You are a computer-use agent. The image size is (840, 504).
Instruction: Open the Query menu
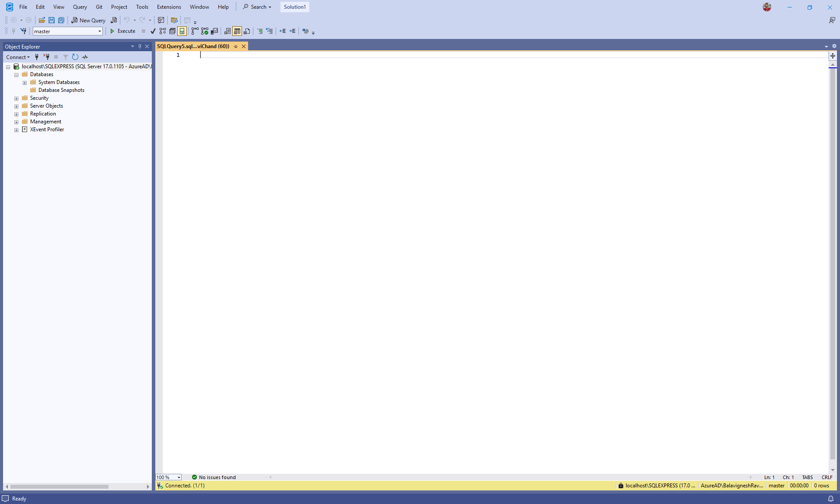[x=80, y=7]
